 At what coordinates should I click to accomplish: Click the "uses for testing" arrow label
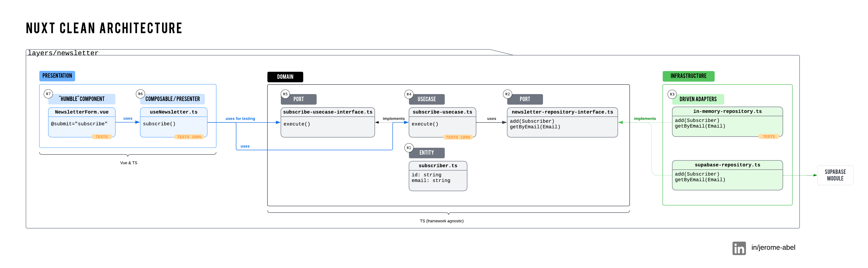click(x=240, y=118)
